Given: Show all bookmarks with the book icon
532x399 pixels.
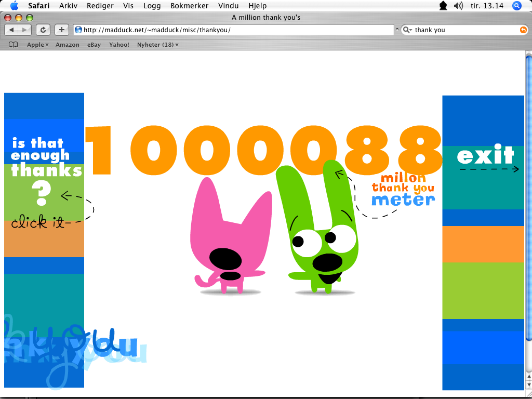Looking at the screenshot, I should click(13, 45).
